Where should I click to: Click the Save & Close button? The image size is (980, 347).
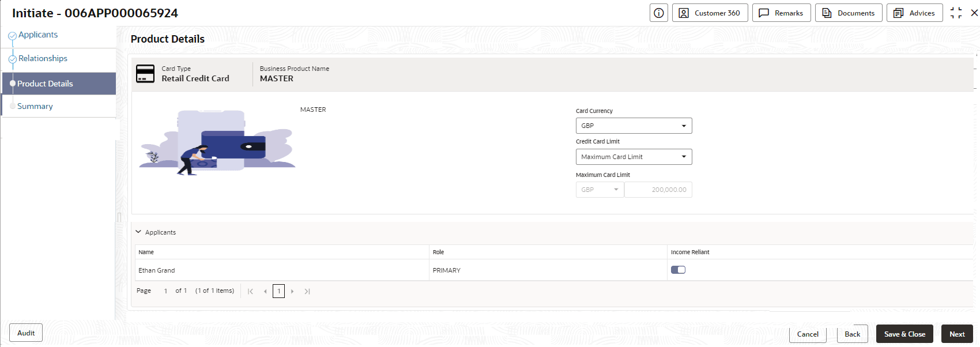[x=904, y=334]
